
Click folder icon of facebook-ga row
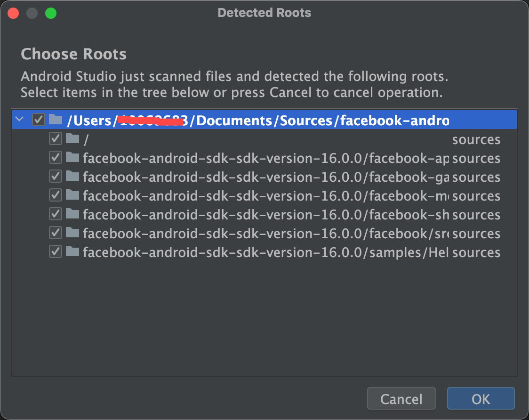72,176
